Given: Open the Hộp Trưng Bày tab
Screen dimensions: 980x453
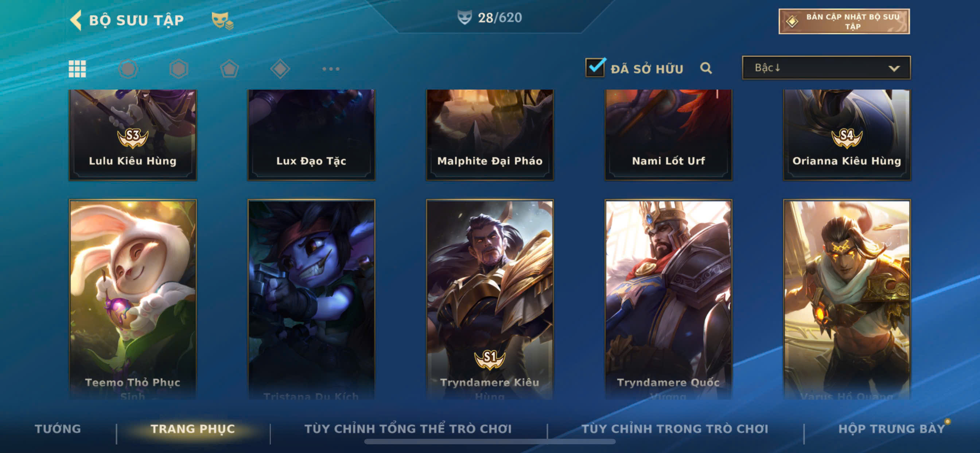Looking at the screenshot, I should click(891, 429).
